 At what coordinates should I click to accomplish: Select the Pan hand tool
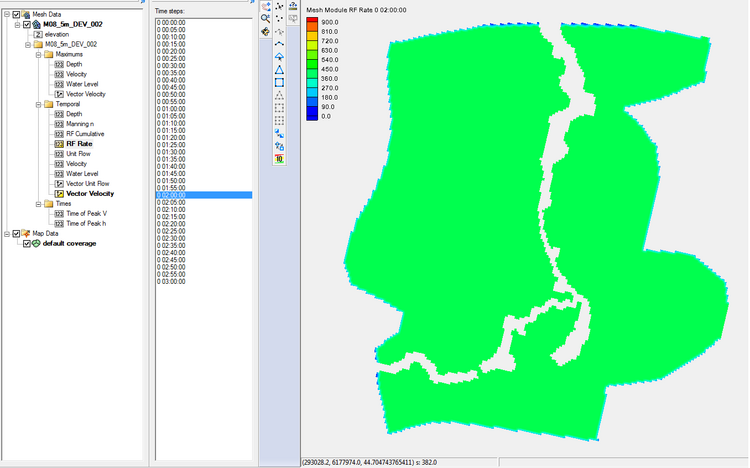pyautogui.click(x=265, y=6)
